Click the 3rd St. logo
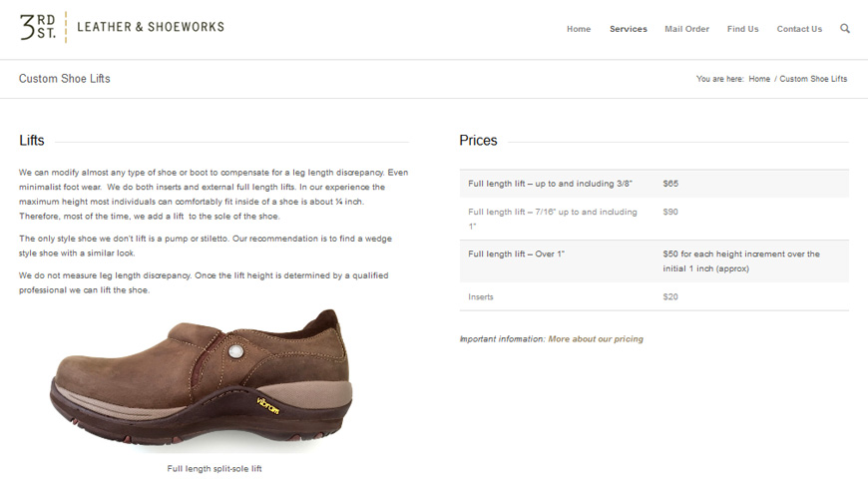The height and width of the screenshot is (499, 868). point(38,27)
